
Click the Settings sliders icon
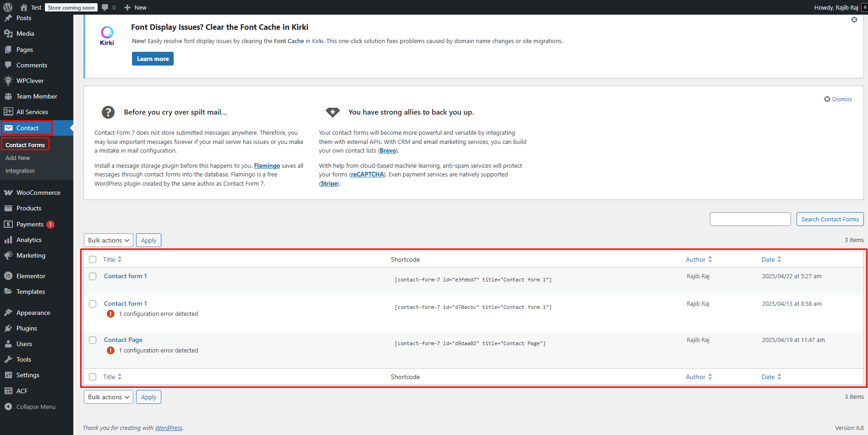8,375
